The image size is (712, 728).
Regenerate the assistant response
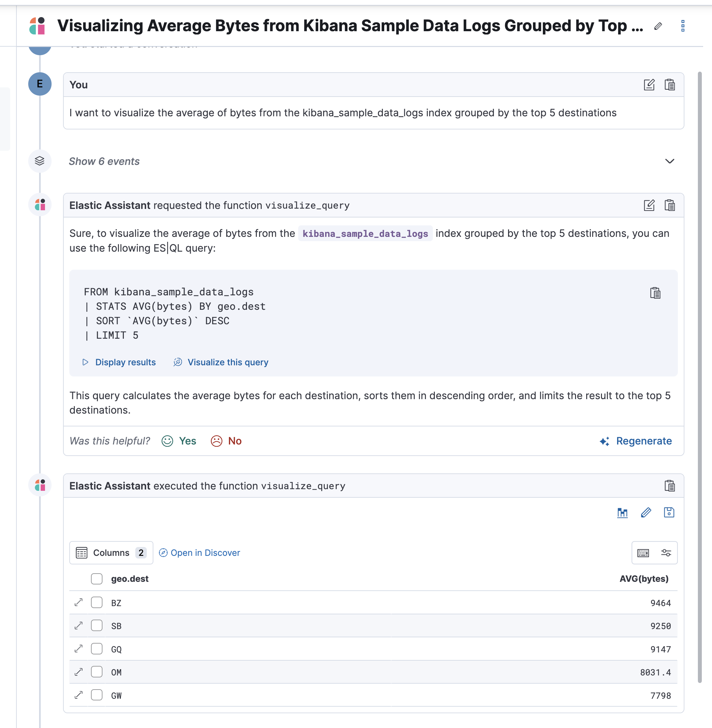(x=635, y=441)
